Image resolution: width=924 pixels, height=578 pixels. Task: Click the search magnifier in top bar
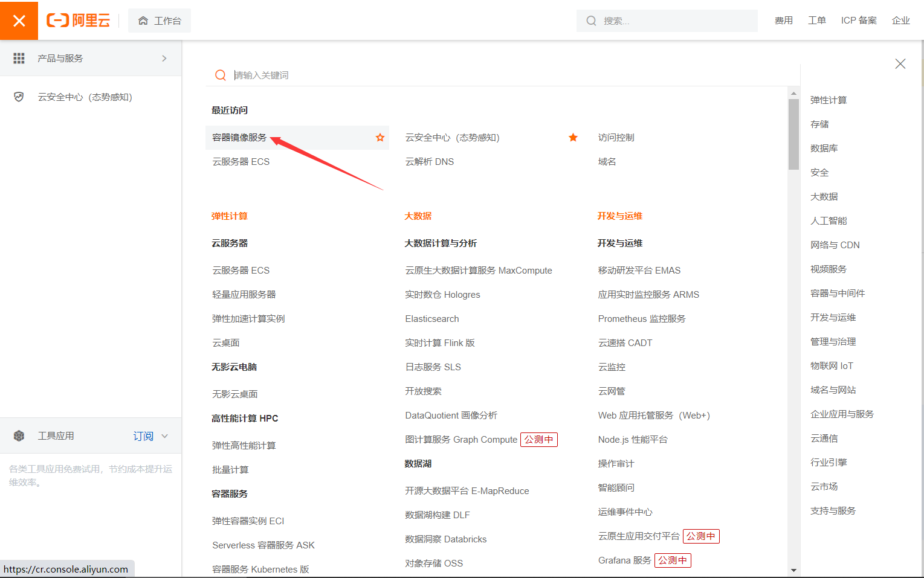coord(591,21)
